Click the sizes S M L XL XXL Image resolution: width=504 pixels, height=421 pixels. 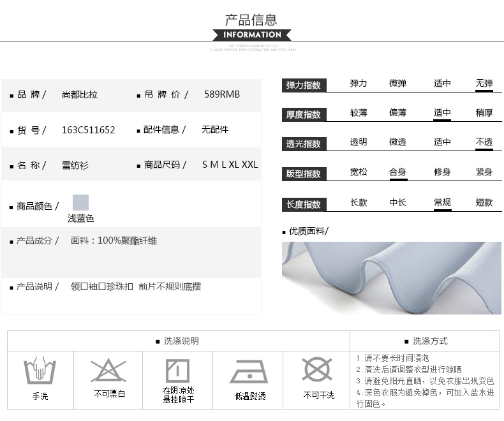point(230,165)
